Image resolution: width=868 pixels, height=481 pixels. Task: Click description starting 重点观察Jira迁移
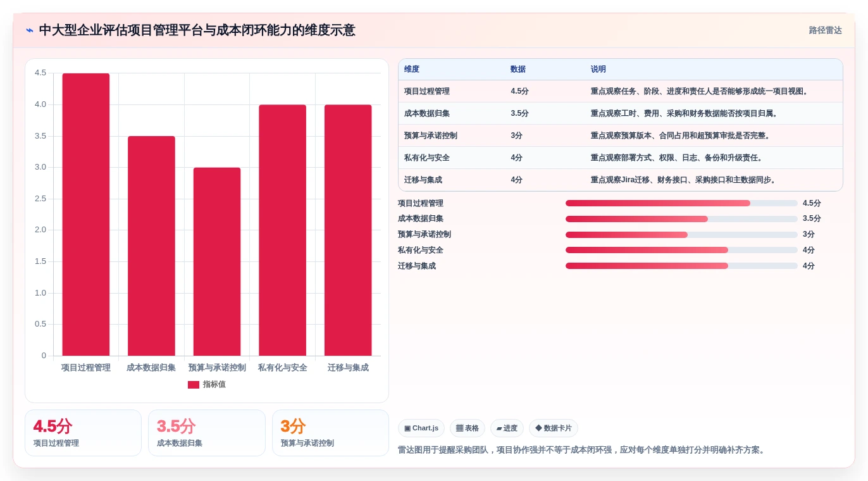pyautogui.click(x=684, y=180)
